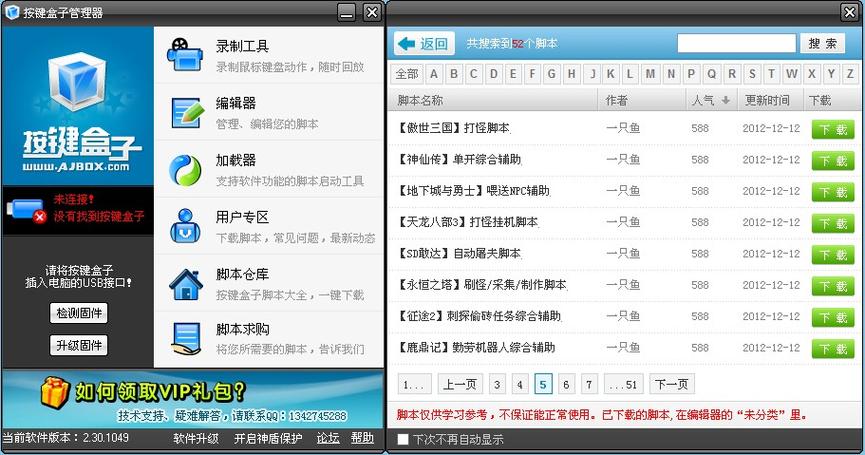Click 下一页 next page button

click(x=672, y=384)
